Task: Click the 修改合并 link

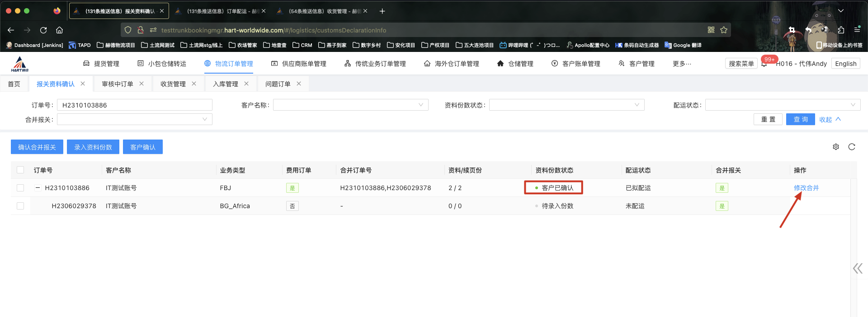Action: pos(806,188)
